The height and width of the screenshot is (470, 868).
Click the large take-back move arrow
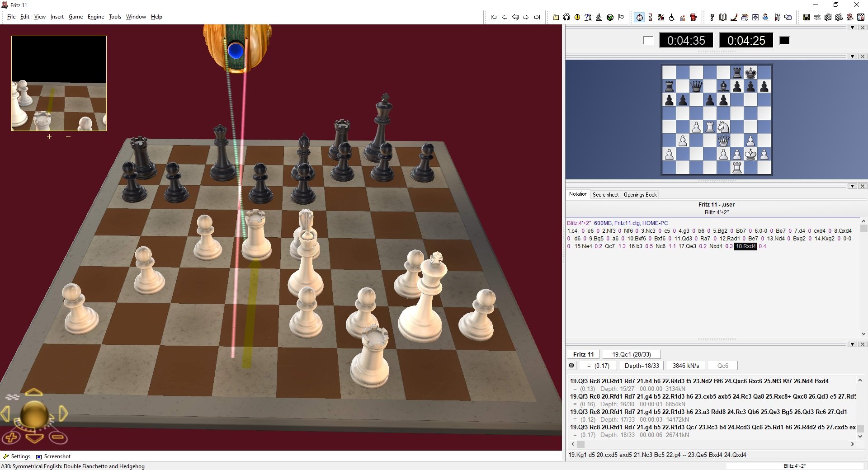[x=515, y=17]
